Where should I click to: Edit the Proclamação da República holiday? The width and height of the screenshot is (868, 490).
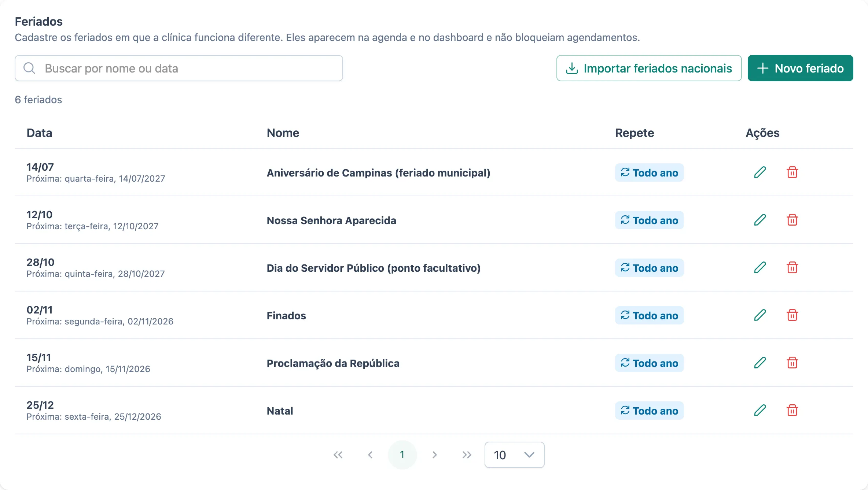pos(760,363)
